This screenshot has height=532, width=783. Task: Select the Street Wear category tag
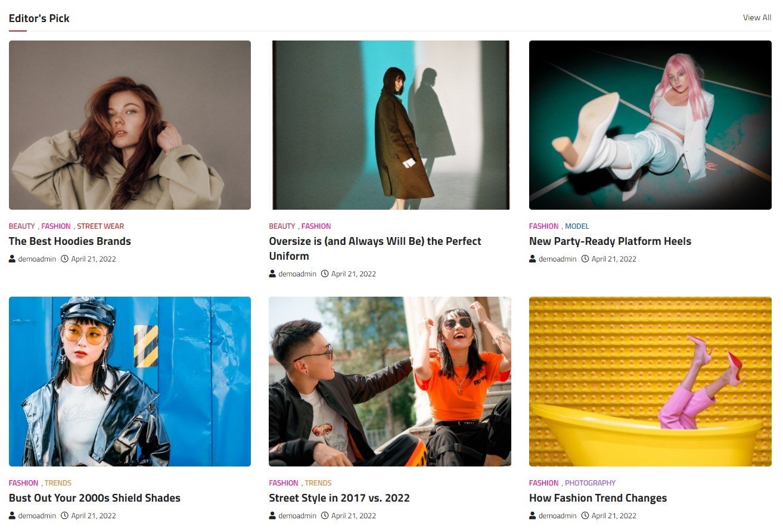point(101,226)
